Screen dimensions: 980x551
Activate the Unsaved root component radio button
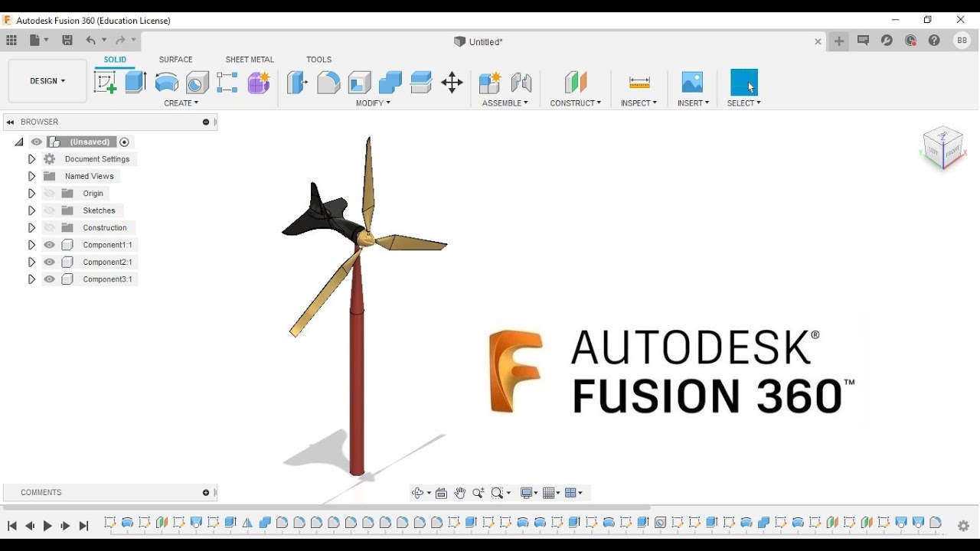pos(124,142)
